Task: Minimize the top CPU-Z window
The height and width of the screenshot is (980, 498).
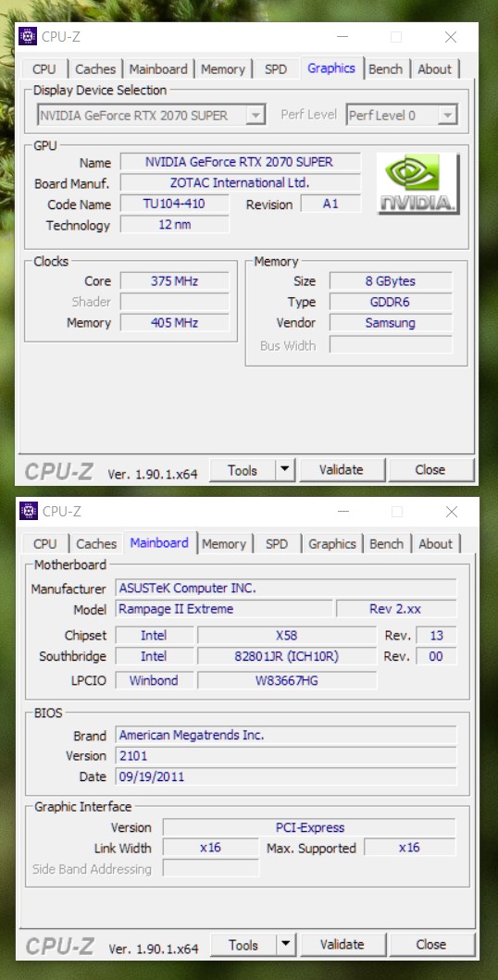Action: point(342,37)
